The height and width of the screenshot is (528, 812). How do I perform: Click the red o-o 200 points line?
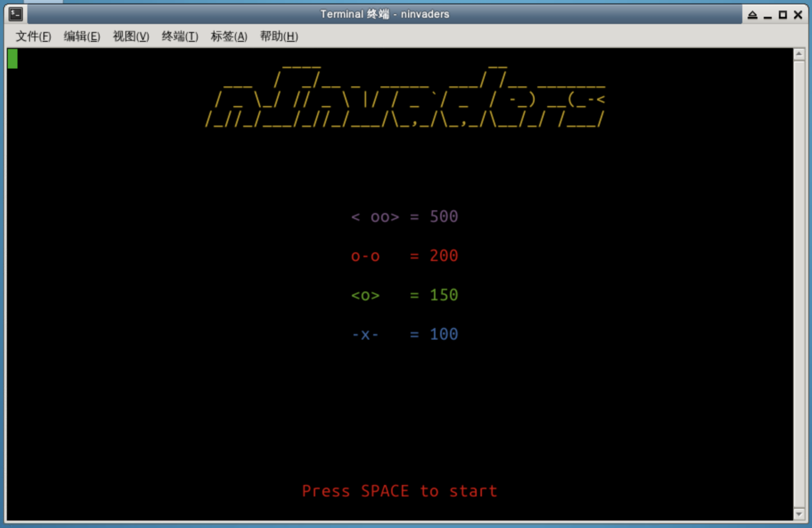click(404, 256)
